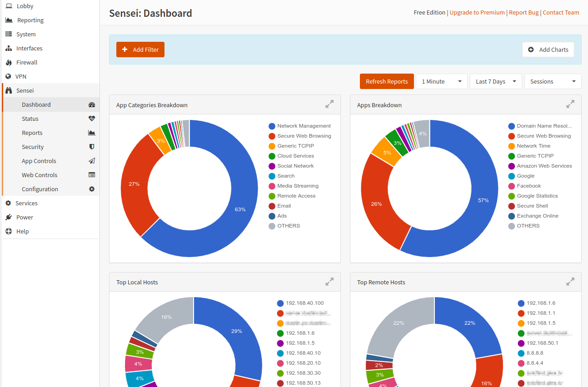Click the 63% blue slice in App Categories
The height and width of the screenshot is (387, 588).
tap(240, 209)
